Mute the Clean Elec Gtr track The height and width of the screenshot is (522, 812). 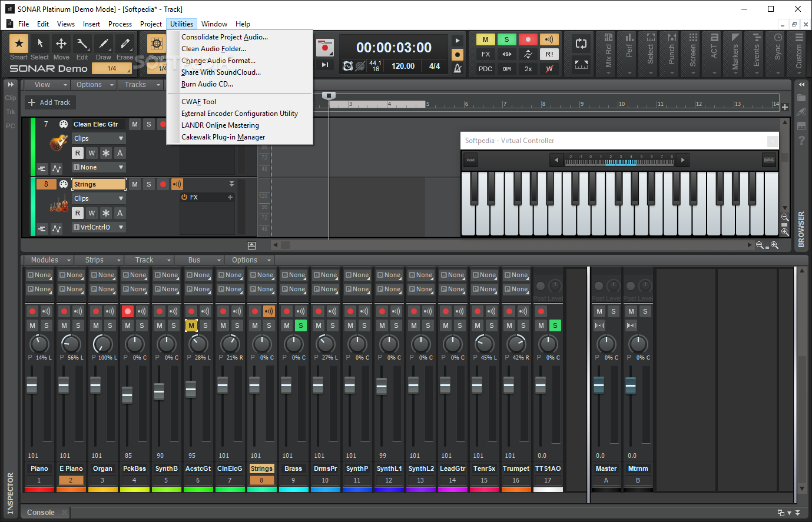click(x=135, y=124)
